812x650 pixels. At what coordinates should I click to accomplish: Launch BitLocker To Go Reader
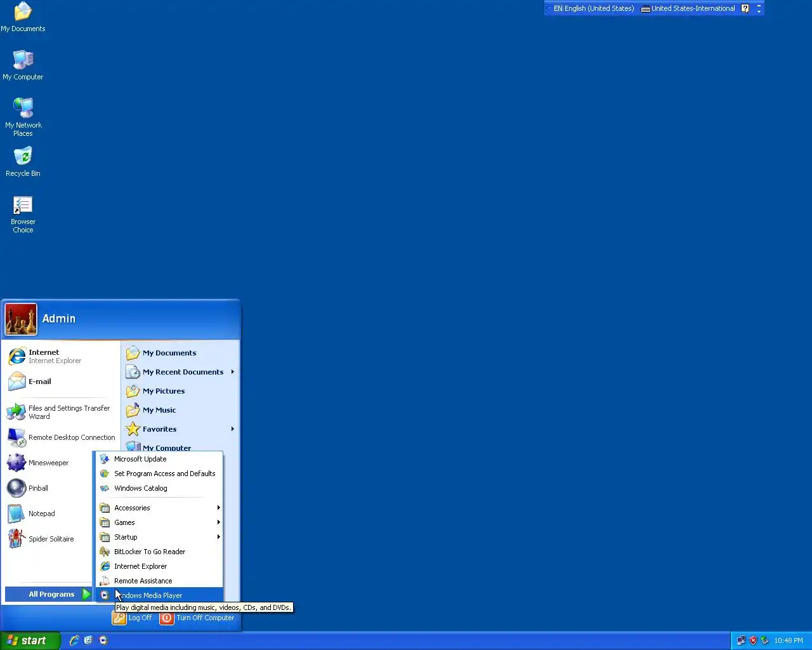click(159, 552)
